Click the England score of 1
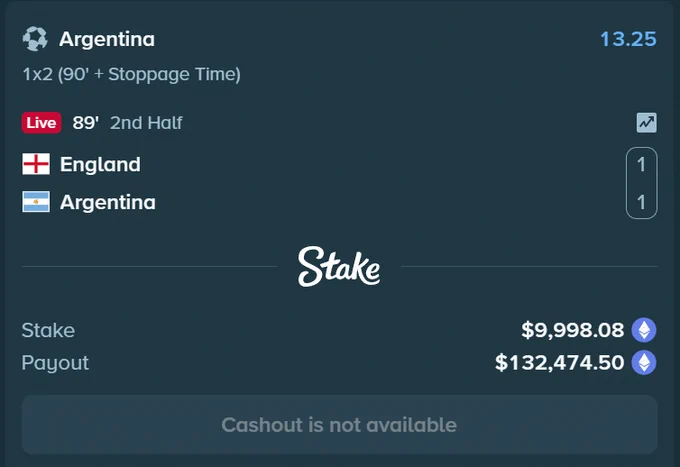 (x=641, y=164)
